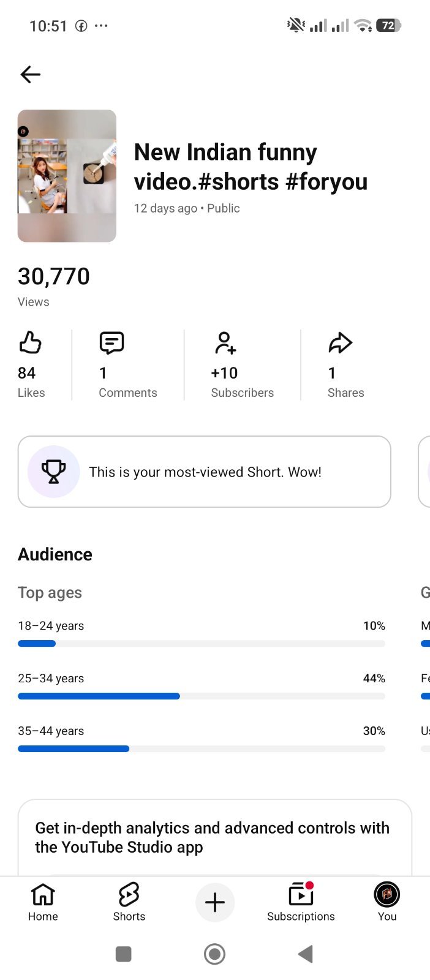Tap the Shares arrow icon

[x=340, y=343]
